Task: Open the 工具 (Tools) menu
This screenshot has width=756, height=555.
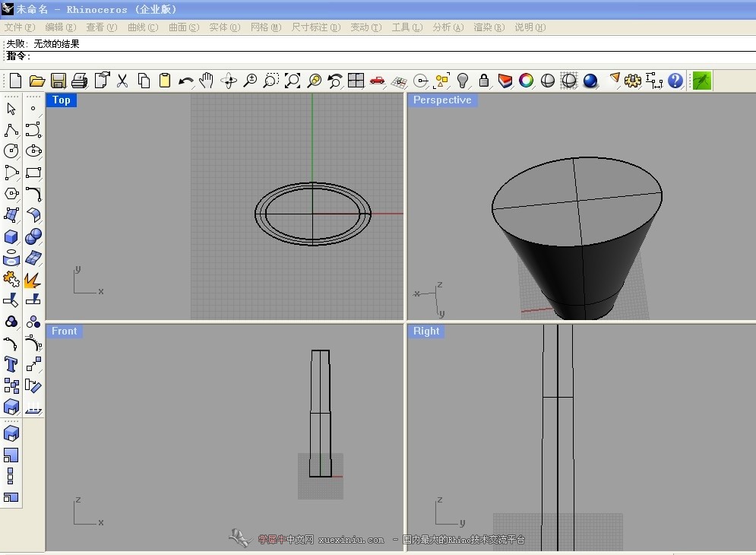Action: [x=407, y=27]
